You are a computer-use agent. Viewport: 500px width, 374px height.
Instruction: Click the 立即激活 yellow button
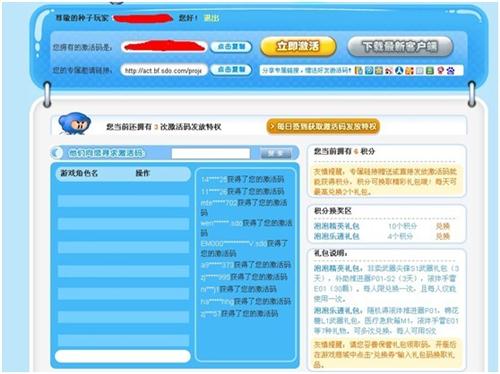[298, 46]
